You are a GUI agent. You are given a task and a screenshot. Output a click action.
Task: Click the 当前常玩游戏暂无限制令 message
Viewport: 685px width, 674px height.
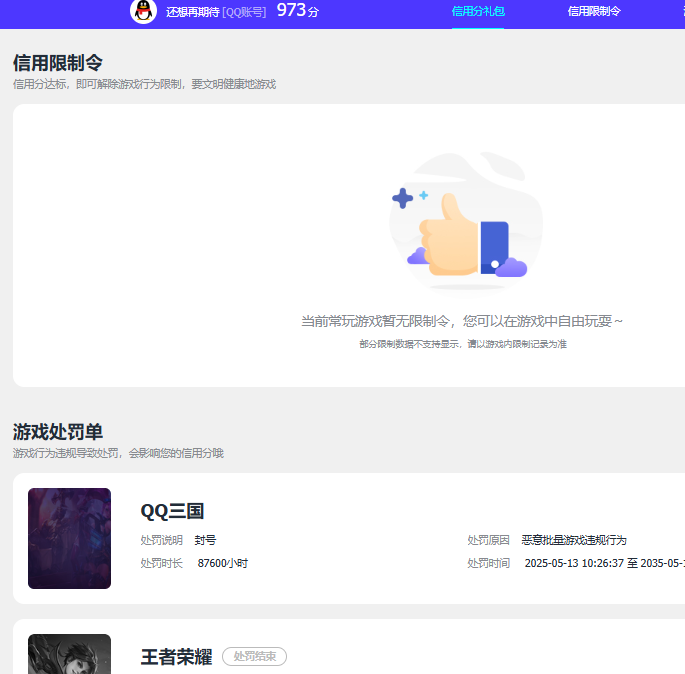pos(461,321)
